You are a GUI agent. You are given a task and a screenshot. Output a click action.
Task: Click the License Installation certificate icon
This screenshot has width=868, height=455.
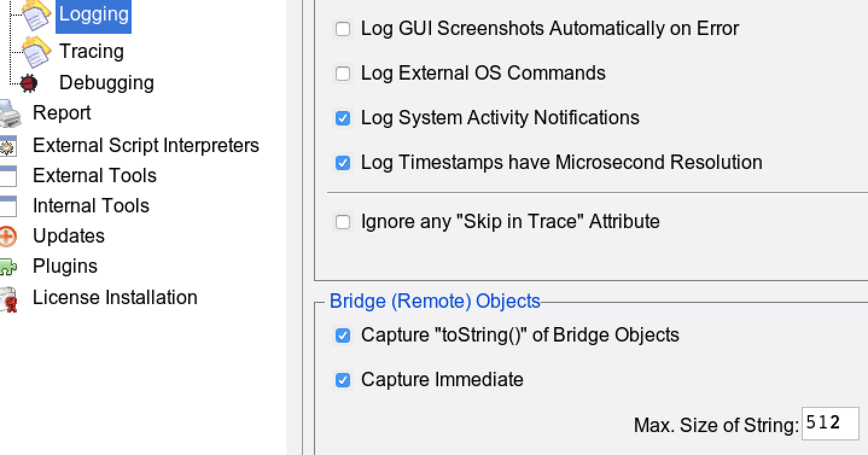8,299
